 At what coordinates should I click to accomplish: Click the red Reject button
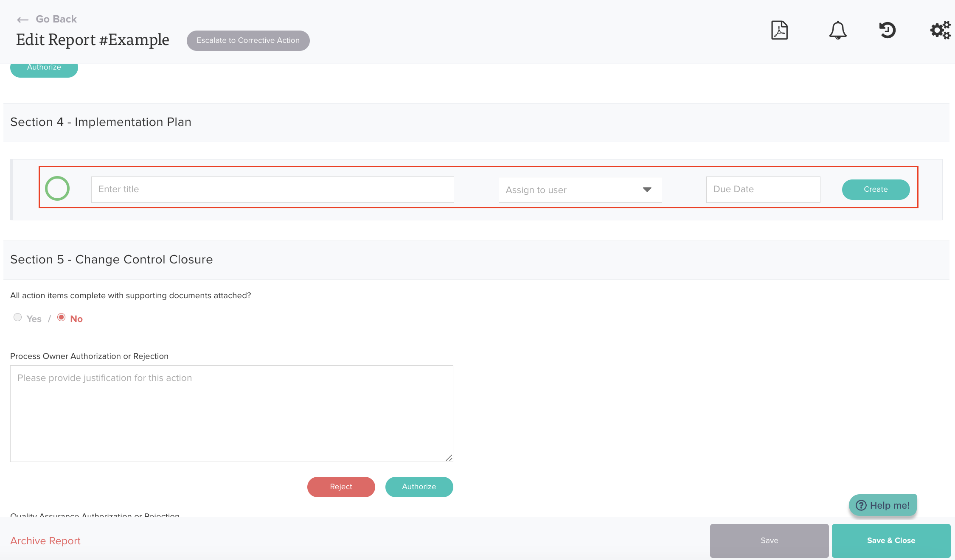[x=341, y=487]
